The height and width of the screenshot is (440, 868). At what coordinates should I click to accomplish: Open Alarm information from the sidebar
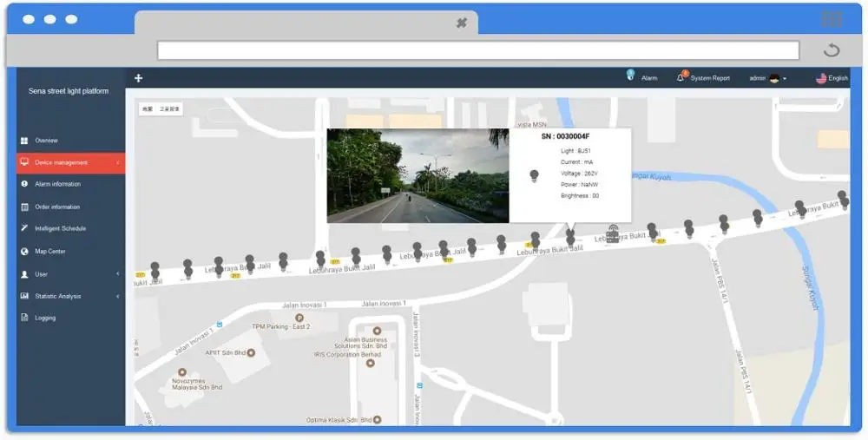coord(57,184)
